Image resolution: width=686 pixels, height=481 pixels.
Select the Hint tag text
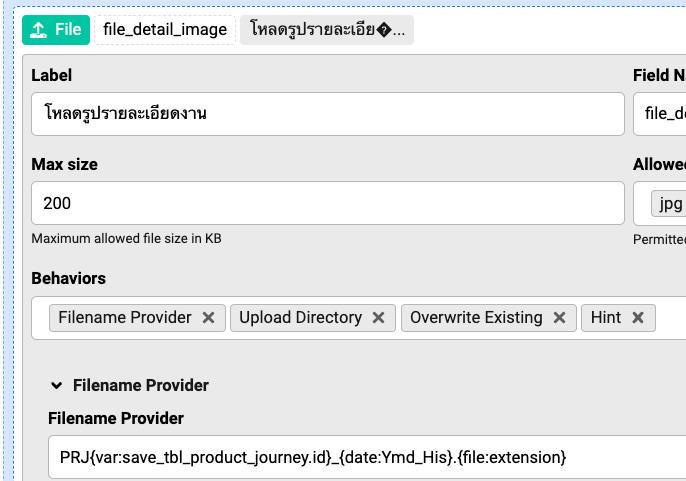tap(606, 318)
